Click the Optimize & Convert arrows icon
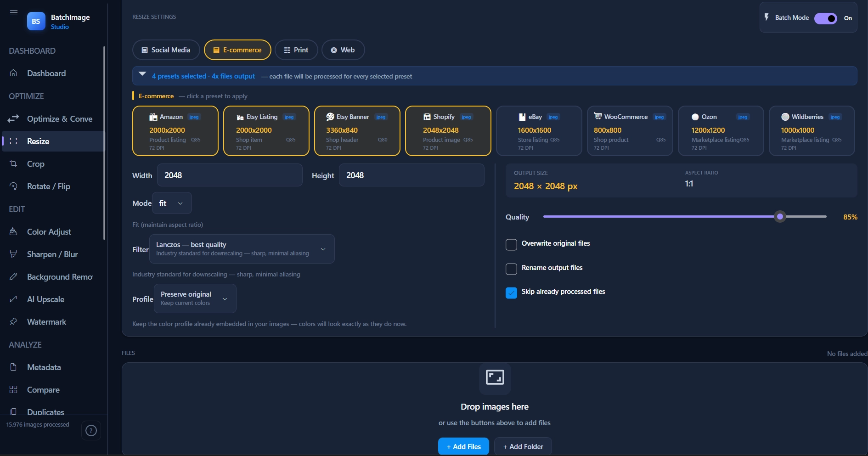Viewport: 868px width, 456px height. click(13, 118)
